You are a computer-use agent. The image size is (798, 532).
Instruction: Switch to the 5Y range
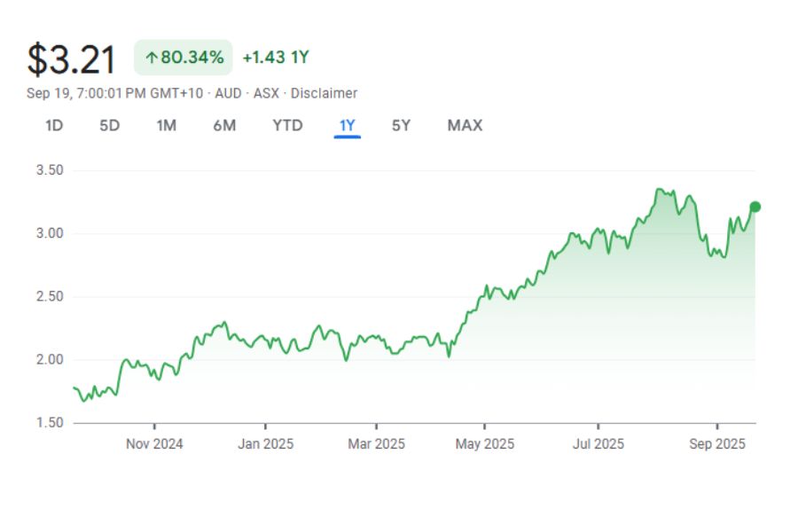[401, 126]
